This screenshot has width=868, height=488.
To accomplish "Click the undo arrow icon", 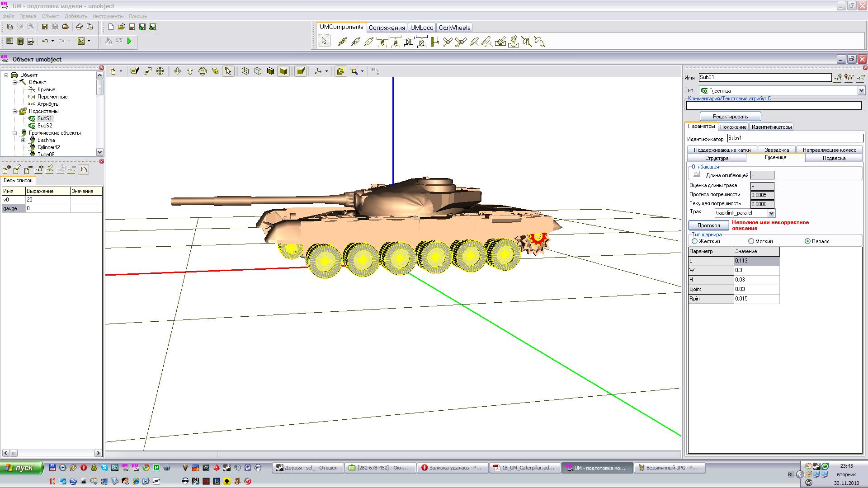I will pyautogui.click(x=45, y=41).
